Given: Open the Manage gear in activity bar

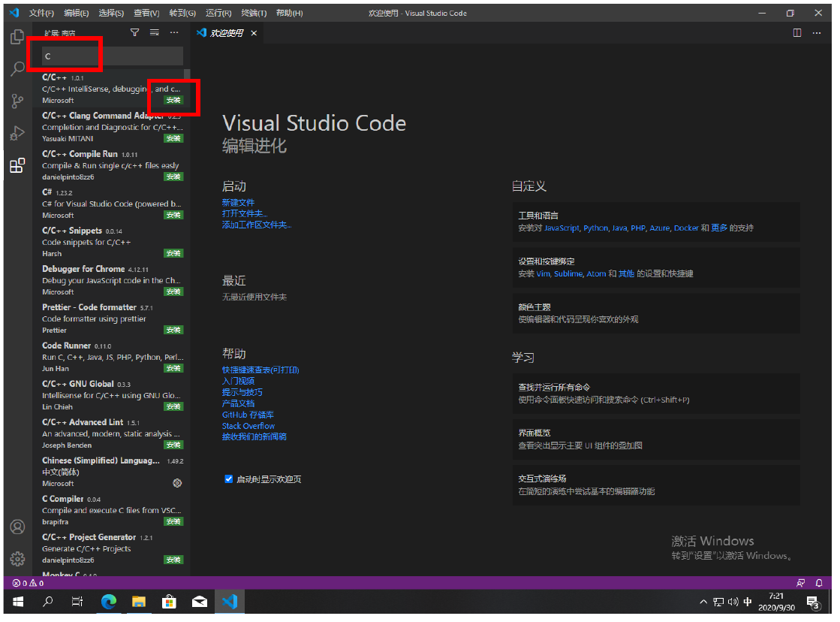Looking at the screenshot, I should pyautogui.click(x=17, y=559).
